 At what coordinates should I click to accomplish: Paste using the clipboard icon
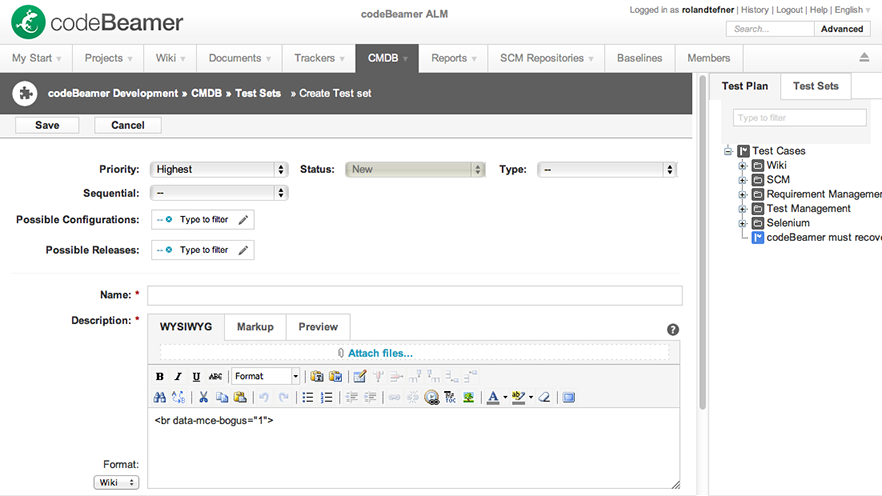[240, 398]
